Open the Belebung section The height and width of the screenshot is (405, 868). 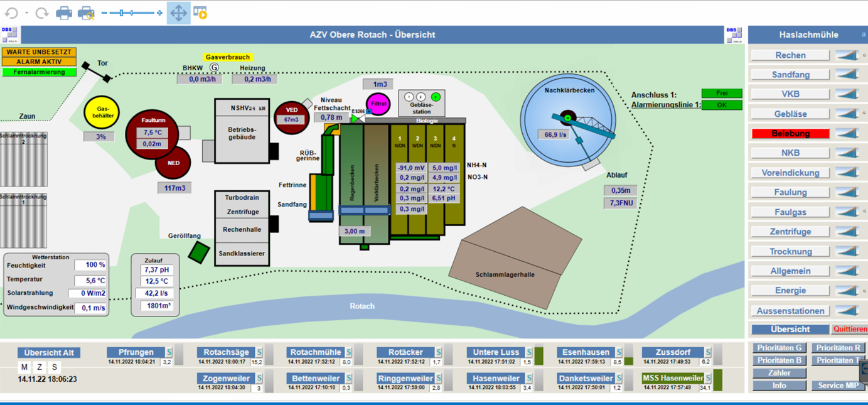click(x=790, y=134)
